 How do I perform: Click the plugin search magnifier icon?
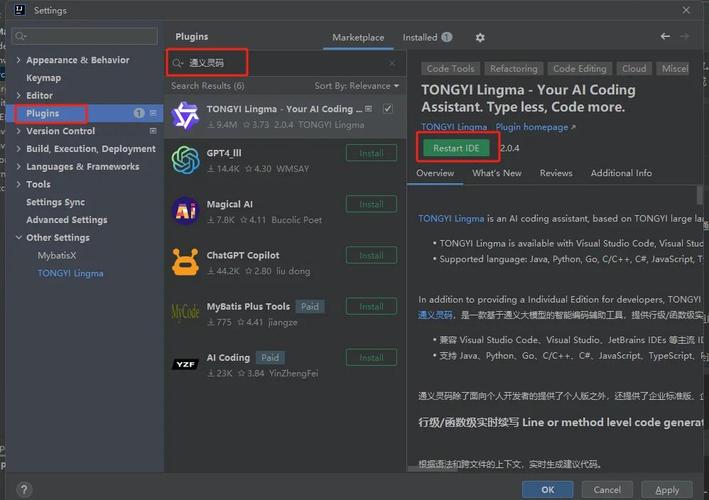[178, 63]
